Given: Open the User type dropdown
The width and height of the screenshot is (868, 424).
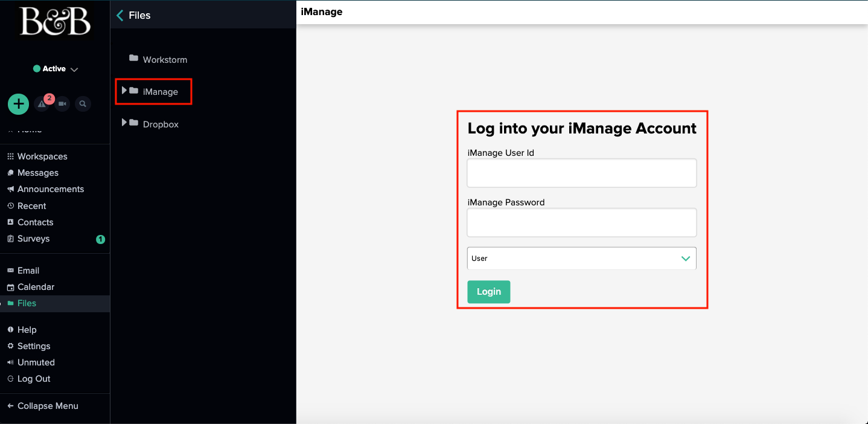Looking at the screenshot, I should [582, 258].
